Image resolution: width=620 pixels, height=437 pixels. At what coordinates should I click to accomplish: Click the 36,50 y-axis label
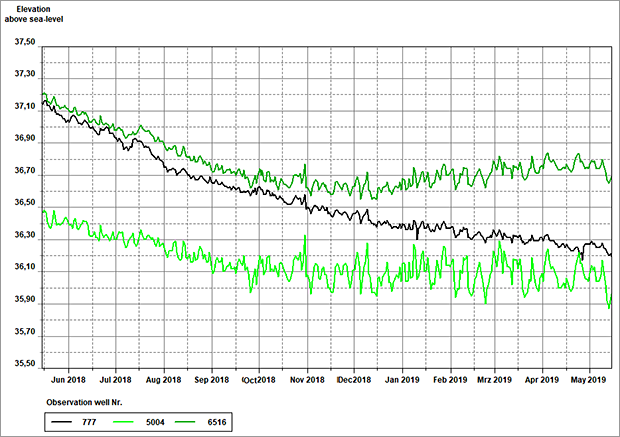(x=25, y=203)
